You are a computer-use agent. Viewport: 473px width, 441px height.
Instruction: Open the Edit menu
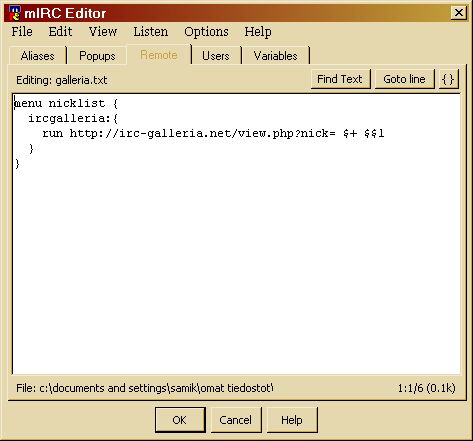pyautogui.click(x=60, y=32)
